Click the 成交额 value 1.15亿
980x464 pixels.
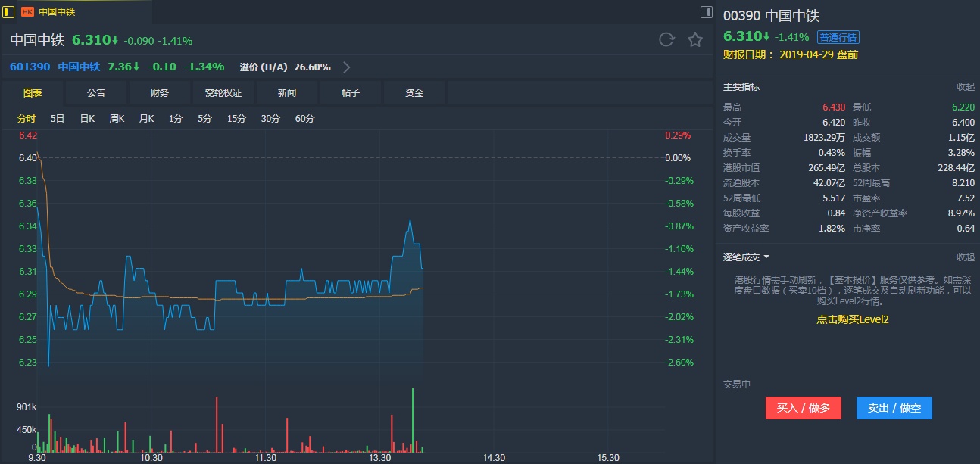point(960,138)
